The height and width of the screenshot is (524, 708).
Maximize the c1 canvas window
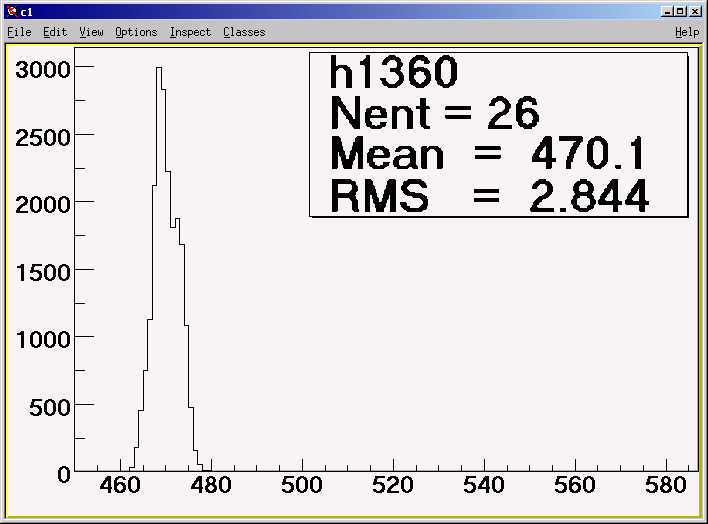[680, 12]
